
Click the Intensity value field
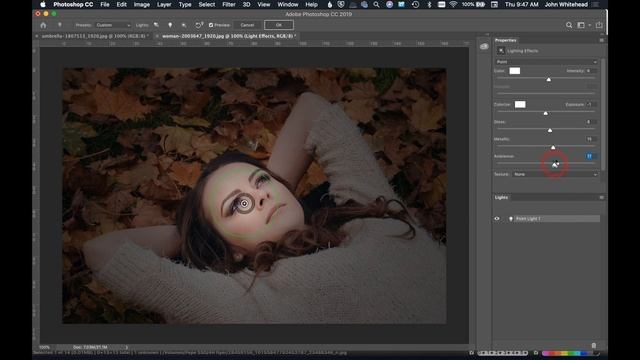point(590,71)
